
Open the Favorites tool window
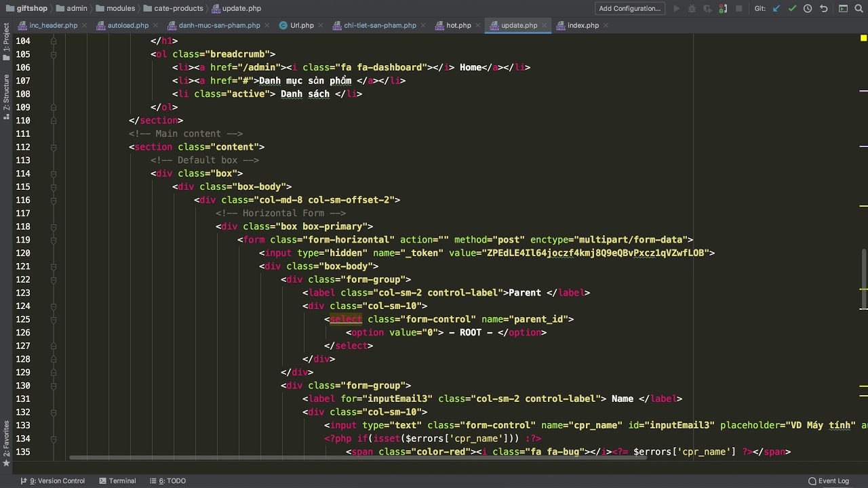click(x=6, y=443)
